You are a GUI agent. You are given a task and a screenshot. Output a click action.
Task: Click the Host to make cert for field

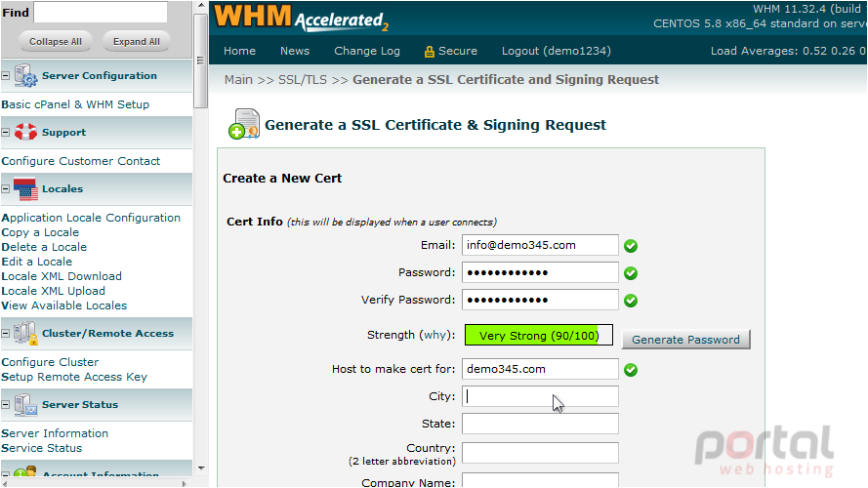[x=540, y=369]
